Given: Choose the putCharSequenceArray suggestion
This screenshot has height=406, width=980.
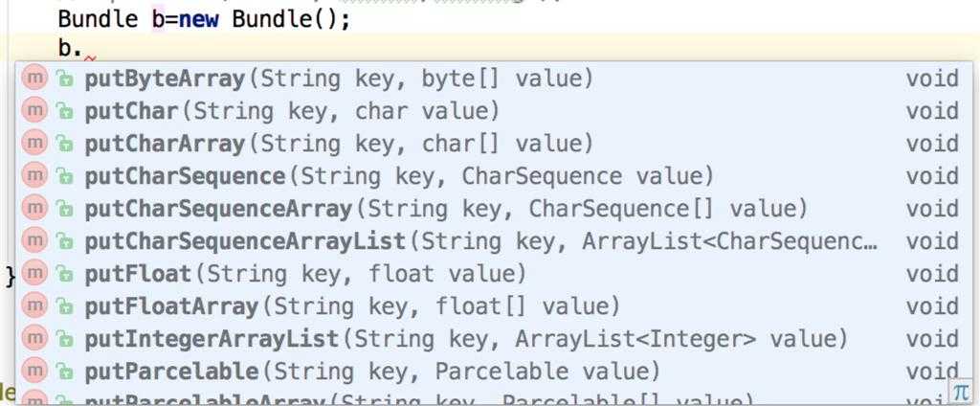Looking at the screenshot, I should [x=490, y=209].
